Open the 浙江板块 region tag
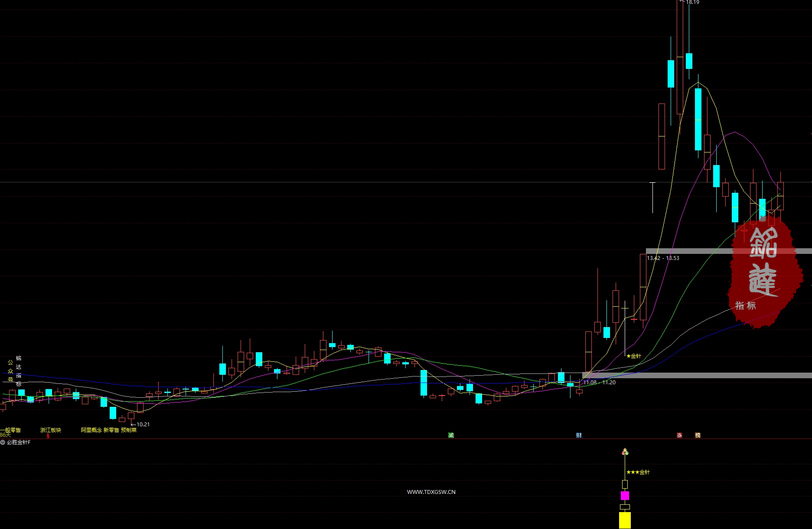The image size is (812, 529). [x=51, y=430]
